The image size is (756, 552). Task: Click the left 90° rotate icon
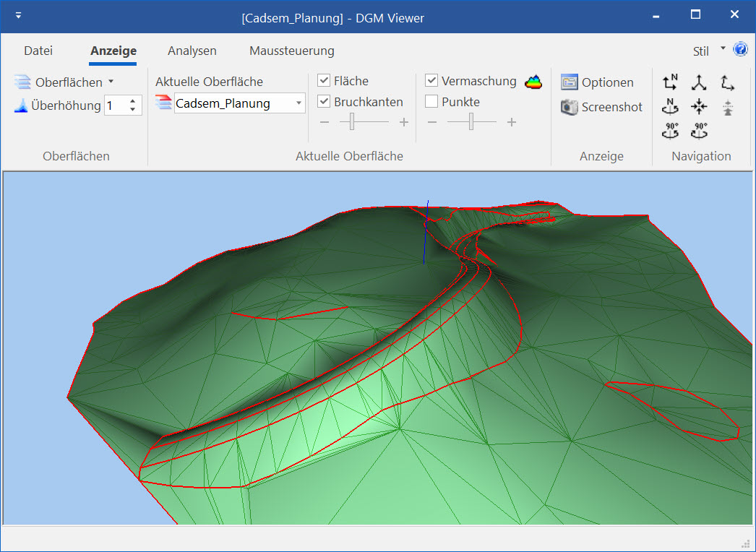(x=670, y=131)
